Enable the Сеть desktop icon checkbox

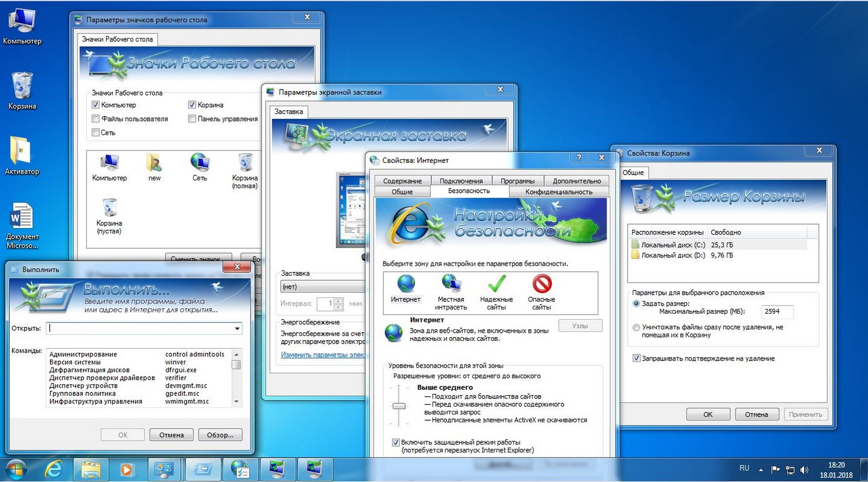95,132
